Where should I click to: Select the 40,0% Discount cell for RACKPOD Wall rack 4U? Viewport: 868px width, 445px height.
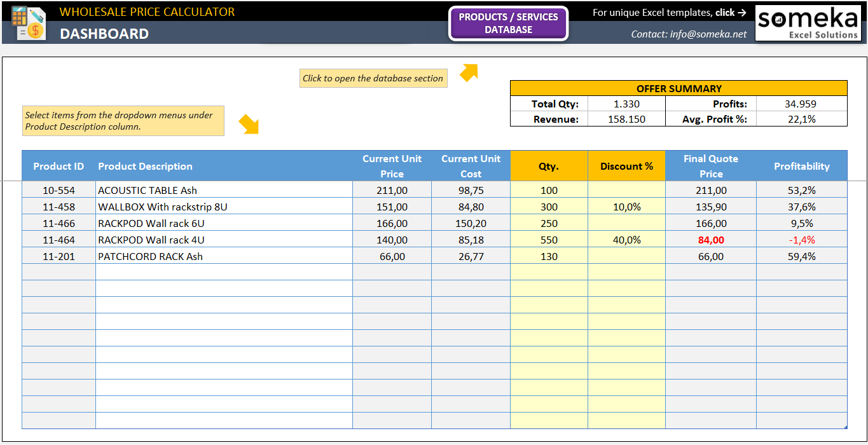coord(626,240)
